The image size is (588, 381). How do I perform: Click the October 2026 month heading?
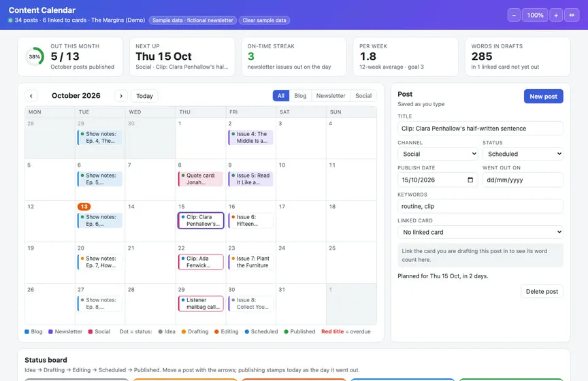click(76, 96)
